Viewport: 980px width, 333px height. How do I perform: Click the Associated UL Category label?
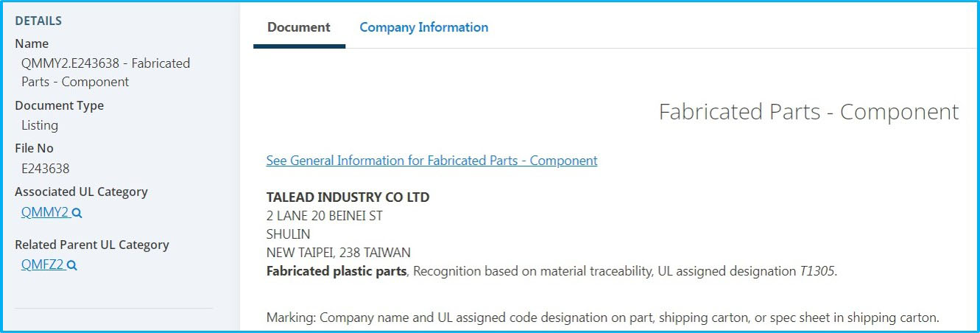(81, 192)
